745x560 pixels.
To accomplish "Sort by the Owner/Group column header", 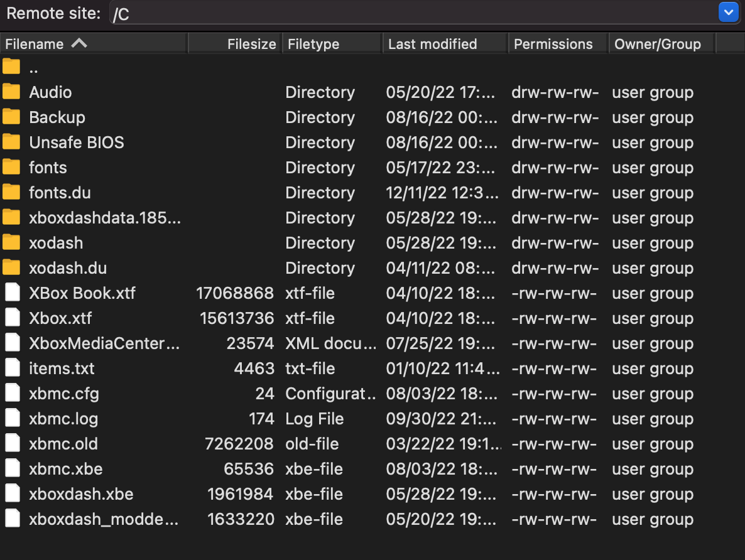I will pos(661,44).
